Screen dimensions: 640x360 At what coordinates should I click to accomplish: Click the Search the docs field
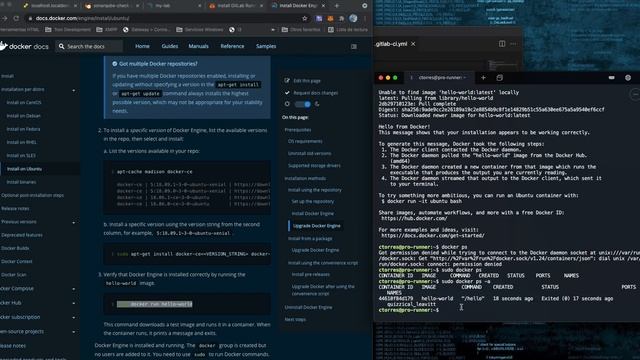coord(89,46)
